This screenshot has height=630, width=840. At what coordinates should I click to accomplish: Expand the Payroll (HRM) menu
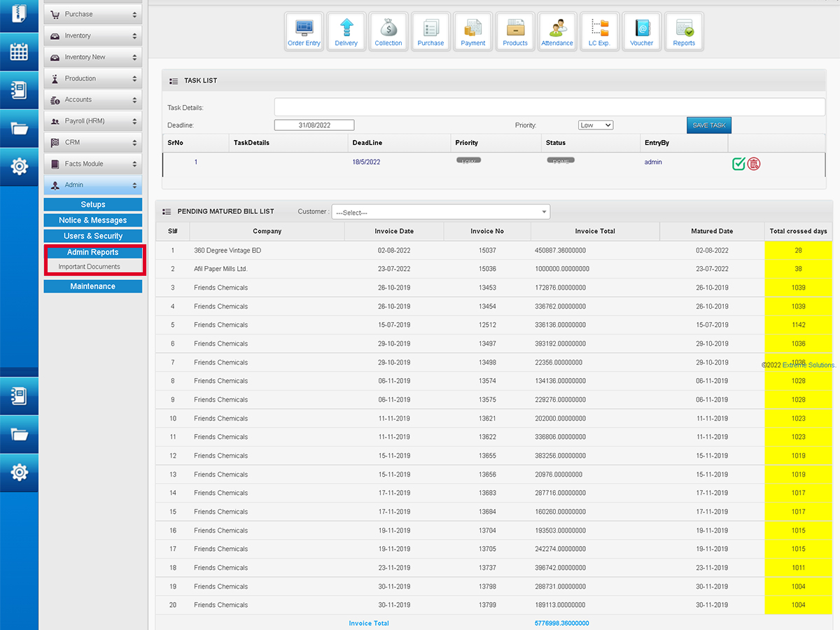click(93, 121)
